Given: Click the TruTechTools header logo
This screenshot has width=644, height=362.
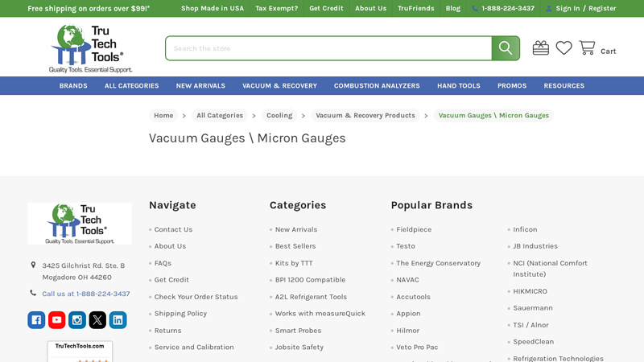Looking at the screenshot, I should click(90, 48).
